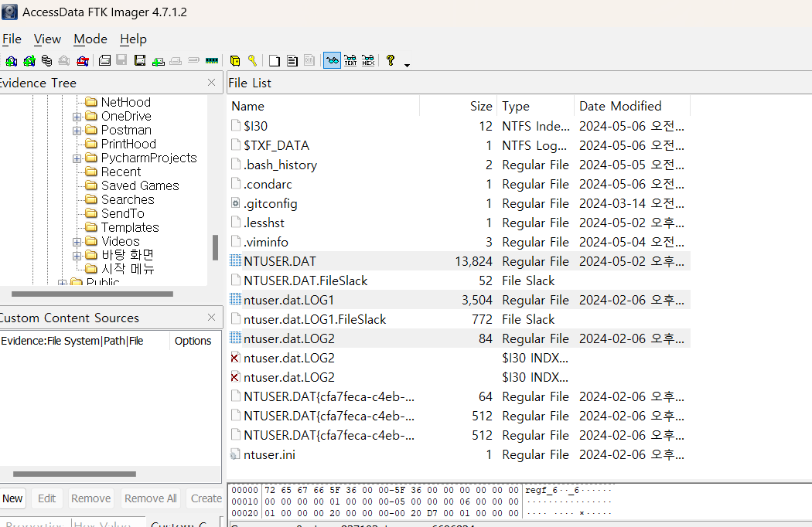Screen dimensions: 812x527
Task: Click the Create Disk Image icon
Action: tap(104, 61)
